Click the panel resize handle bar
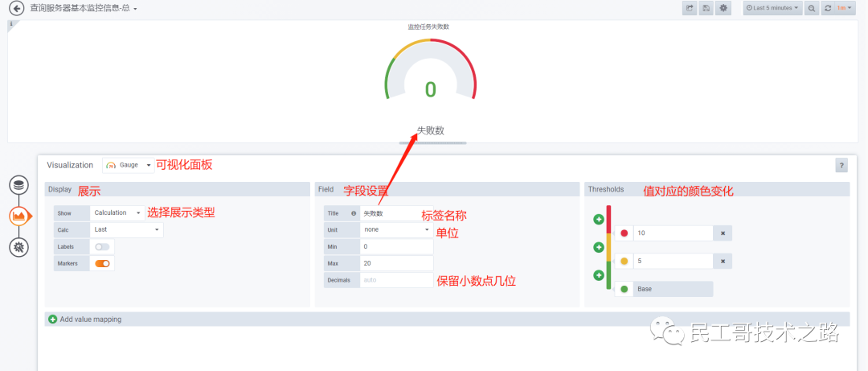 433,143
